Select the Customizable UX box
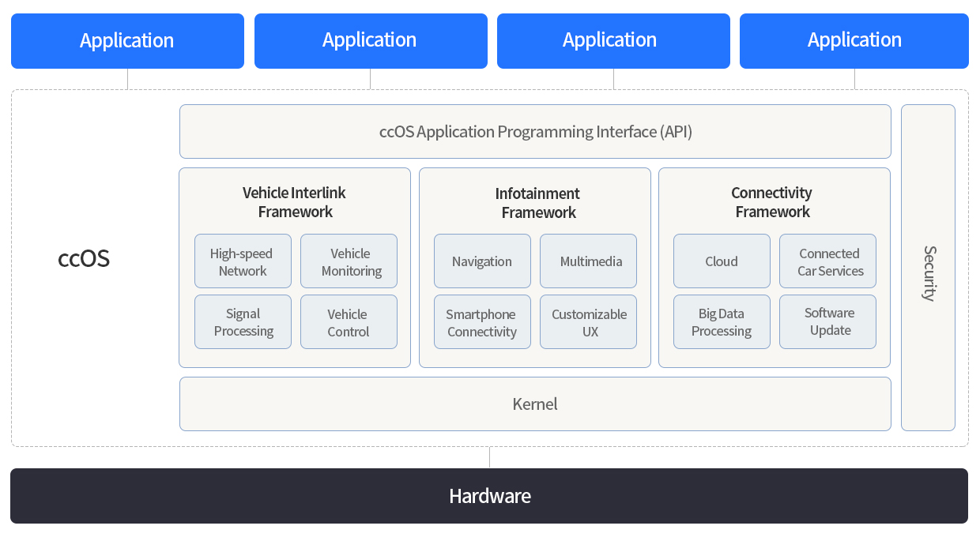Screen dimensions: 980x537 (x=588, y=322)
